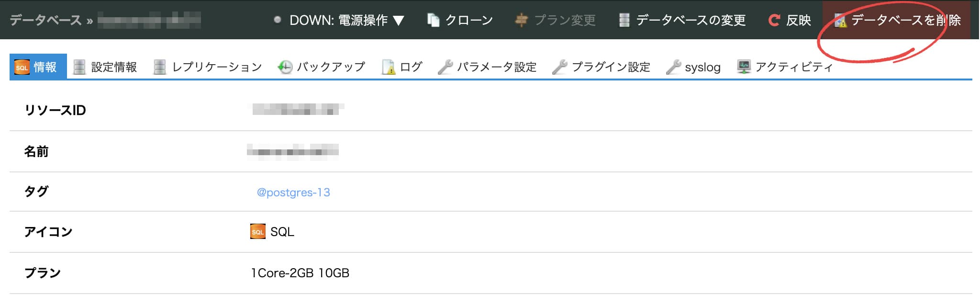Click the clone icon in the top bar
The height and width of the screenshot is (295, 980).
pos(433,20)
